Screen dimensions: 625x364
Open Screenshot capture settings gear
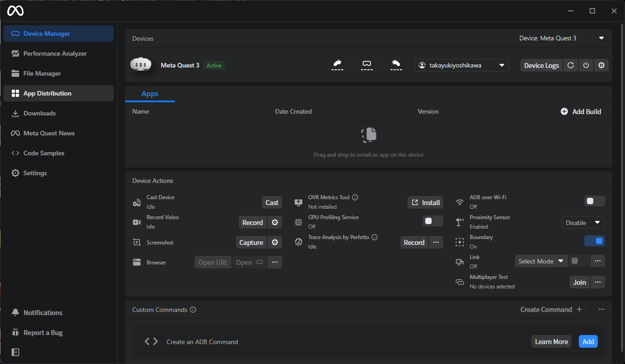click(275, 243)
